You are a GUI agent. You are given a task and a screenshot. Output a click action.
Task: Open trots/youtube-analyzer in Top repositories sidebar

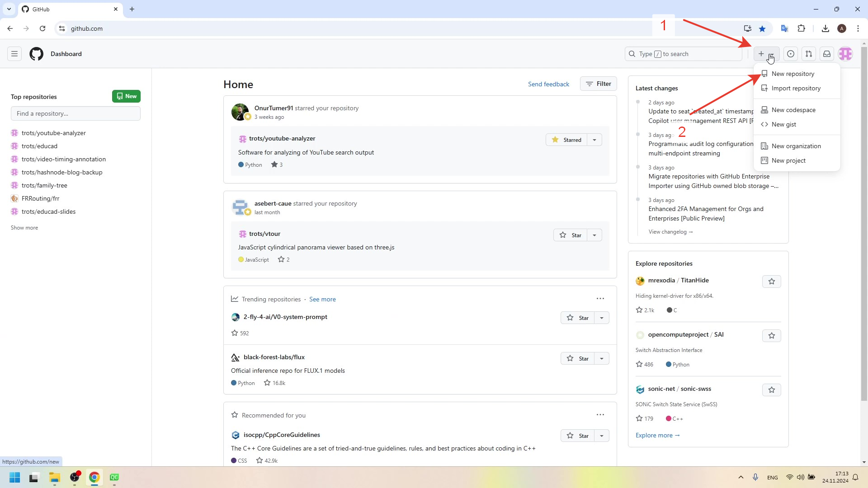53,133
